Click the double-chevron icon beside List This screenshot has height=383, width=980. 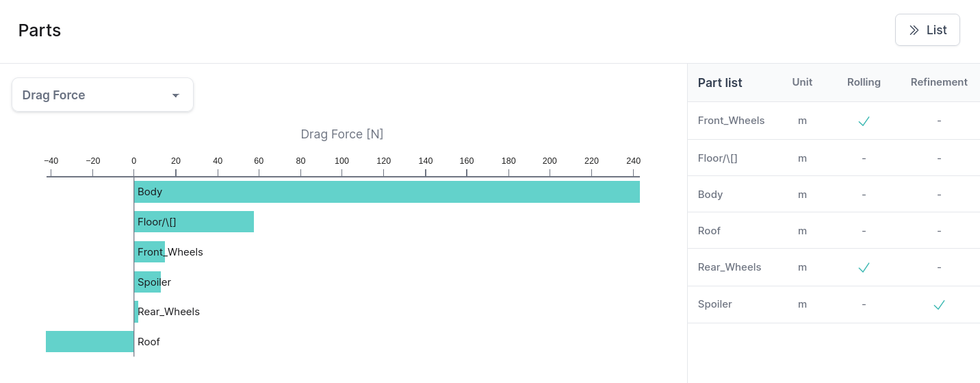coord(914,30)
